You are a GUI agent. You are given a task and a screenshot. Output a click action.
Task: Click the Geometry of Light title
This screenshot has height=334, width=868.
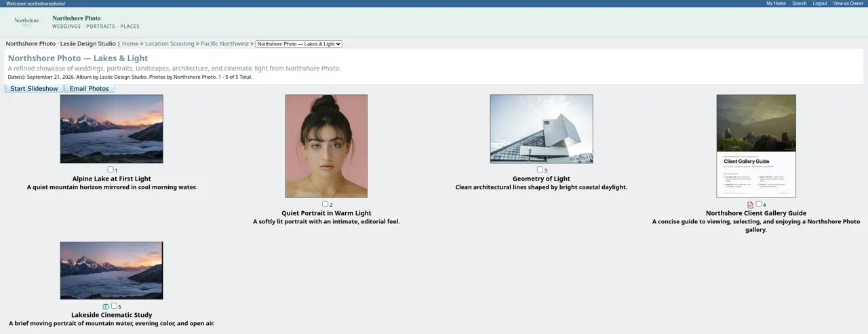click(x=541, y=179)
